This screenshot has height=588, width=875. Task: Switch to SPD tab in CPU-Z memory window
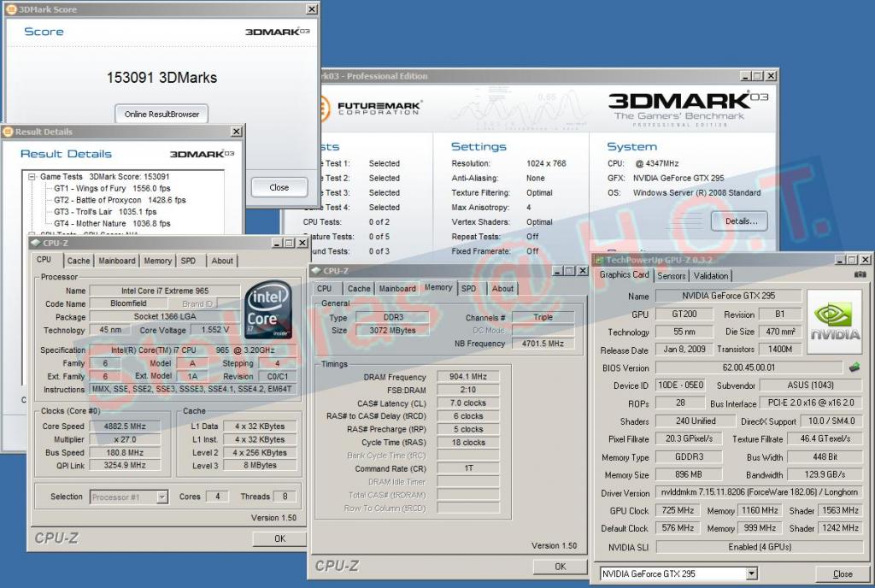[469, 288]
